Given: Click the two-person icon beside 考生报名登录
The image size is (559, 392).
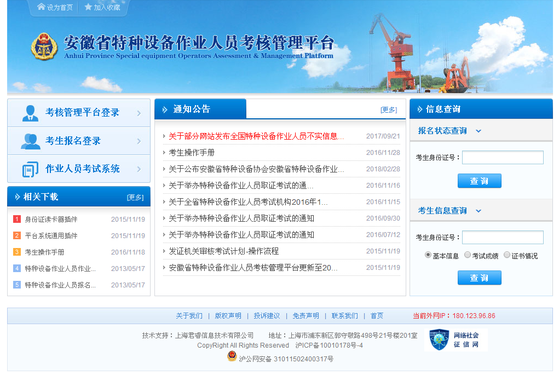Looking at the screenshot, I should pos(30,141).
